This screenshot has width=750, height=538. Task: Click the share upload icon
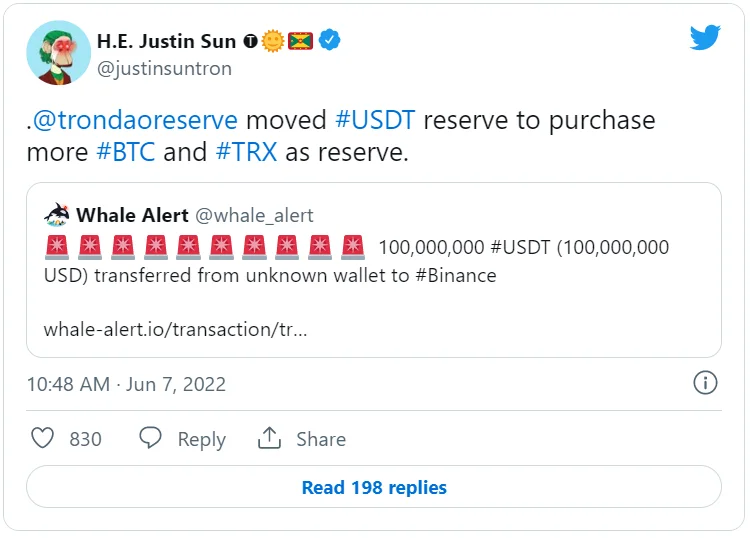point(269,439)
